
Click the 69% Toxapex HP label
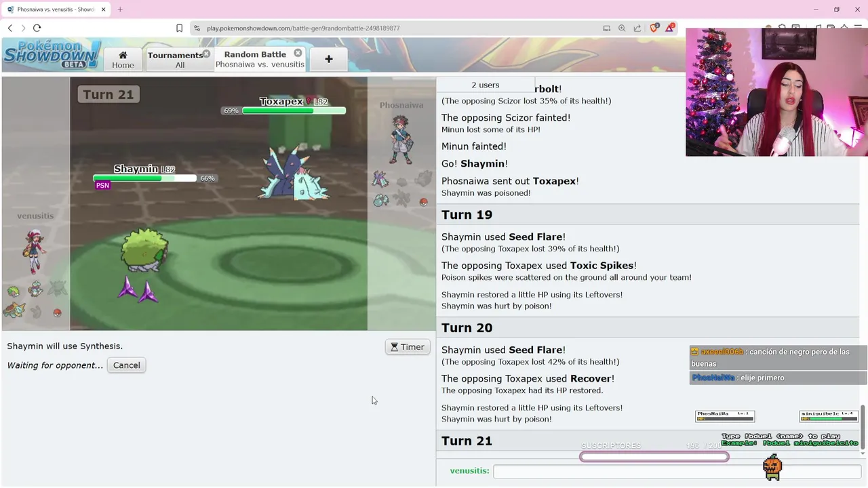point(231,110)
